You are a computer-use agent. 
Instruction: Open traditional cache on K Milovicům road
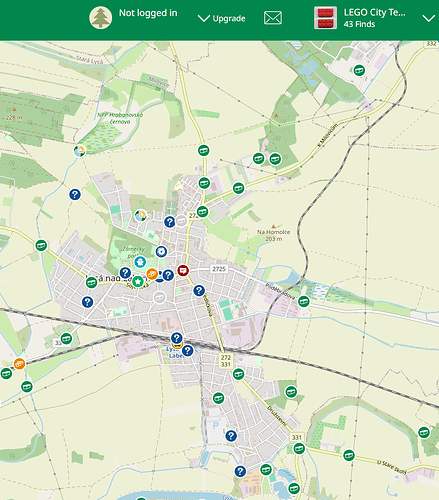pos(238,188)
